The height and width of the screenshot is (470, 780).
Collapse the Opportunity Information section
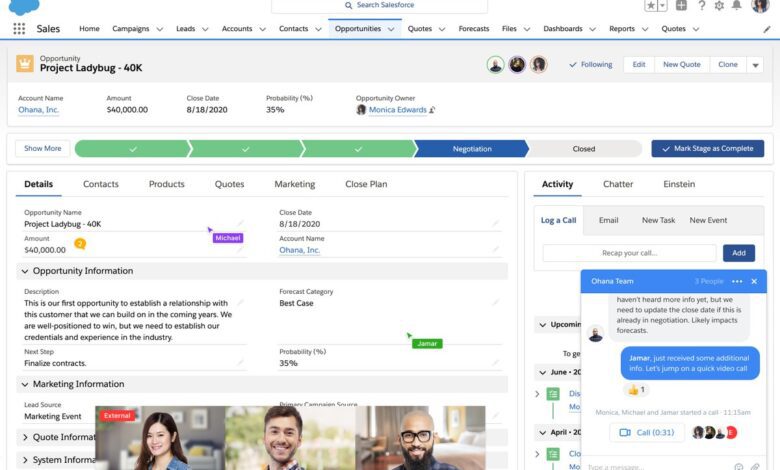24,271
